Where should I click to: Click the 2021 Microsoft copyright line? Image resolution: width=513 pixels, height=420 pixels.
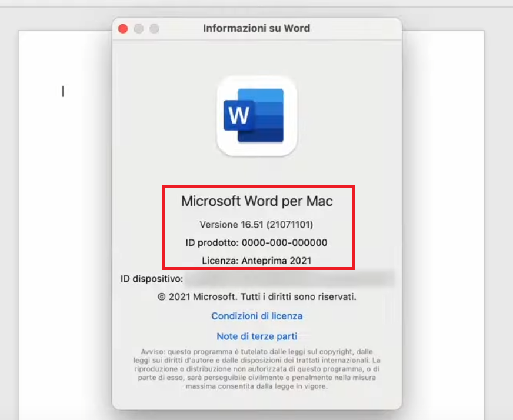[257, 296]
